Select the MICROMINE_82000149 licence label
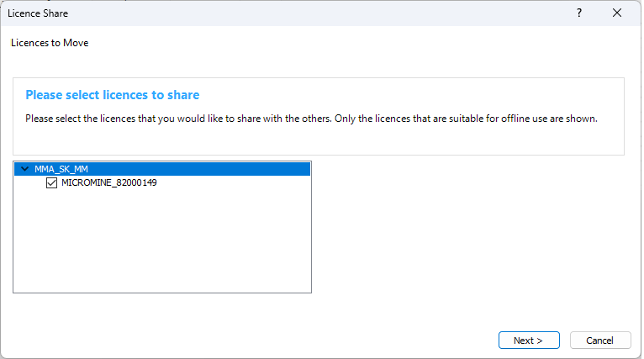Viewport: 644px width, 359px height. point(109,182)
